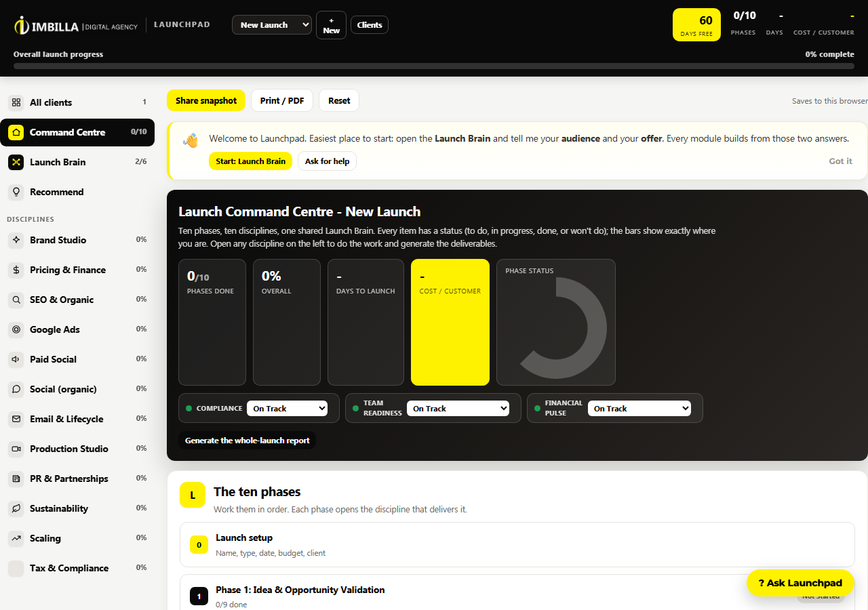Image resolution: width=868 pixels, height=610 pixels.
Task: Generate the whole-launch report
Action: click(248, 441)
